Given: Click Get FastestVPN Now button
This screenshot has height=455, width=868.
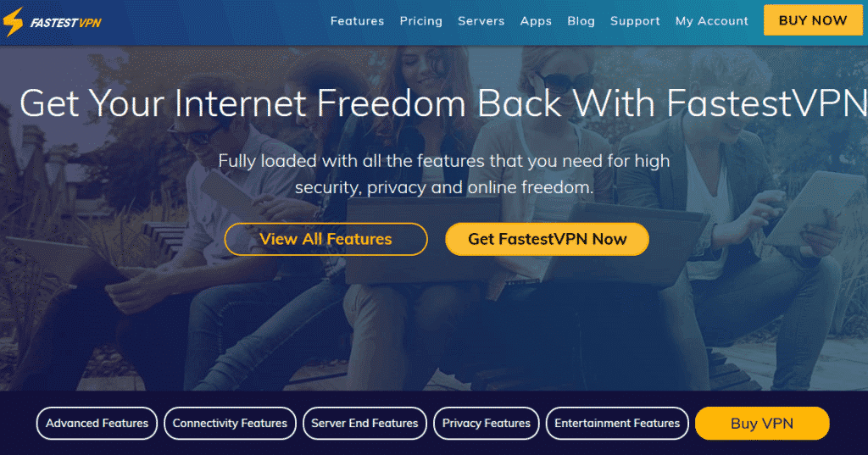Looking at the screenshot, I should [x=547, y=239].
